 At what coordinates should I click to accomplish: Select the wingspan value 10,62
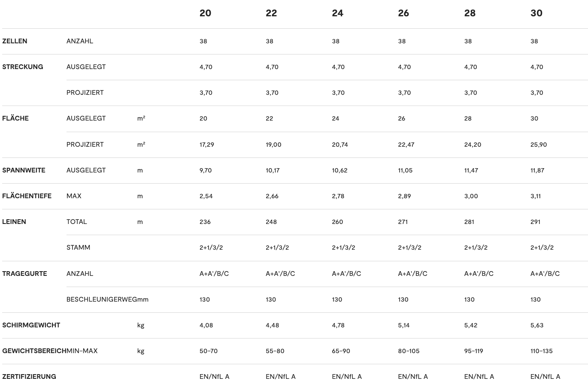[339, 170]
